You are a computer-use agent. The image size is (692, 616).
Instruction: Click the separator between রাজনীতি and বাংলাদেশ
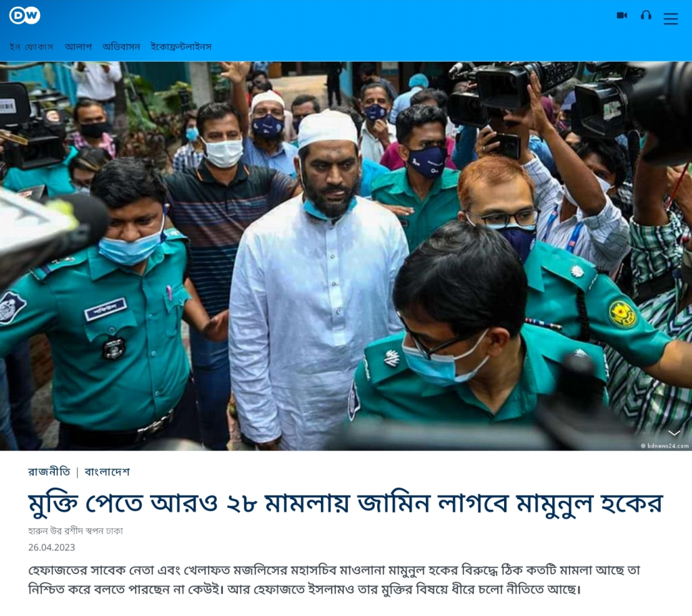(77, 473)
